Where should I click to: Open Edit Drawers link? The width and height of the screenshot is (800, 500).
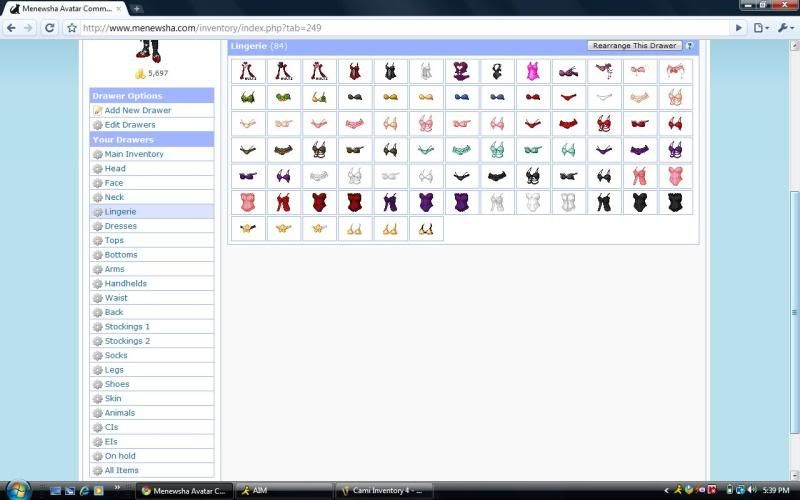130,124
